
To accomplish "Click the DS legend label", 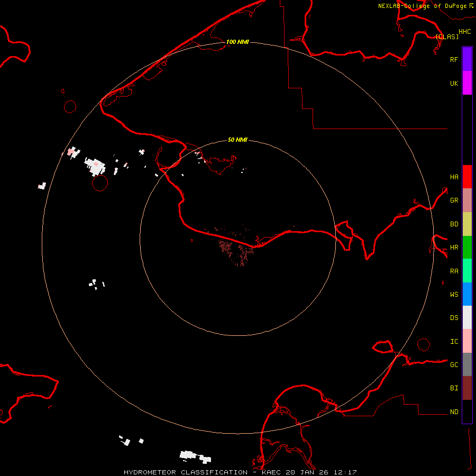I will pos(454,317).
